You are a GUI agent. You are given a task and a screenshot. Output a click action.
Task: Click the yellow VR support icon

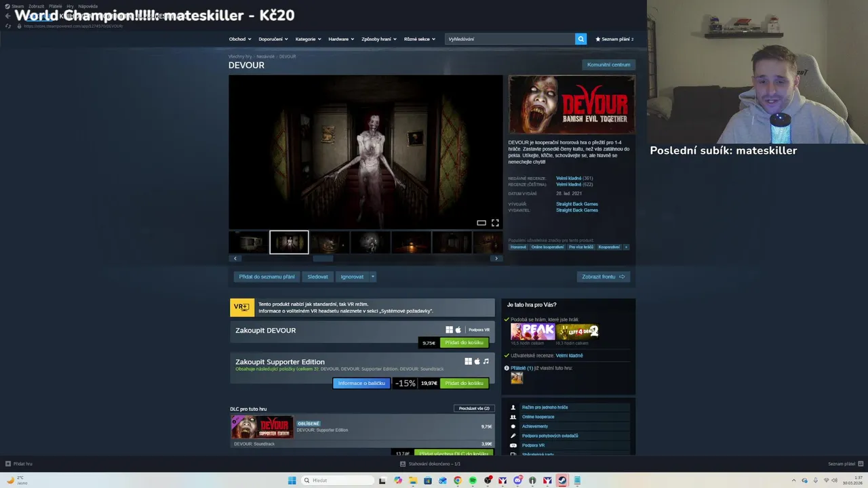[242, 307]
